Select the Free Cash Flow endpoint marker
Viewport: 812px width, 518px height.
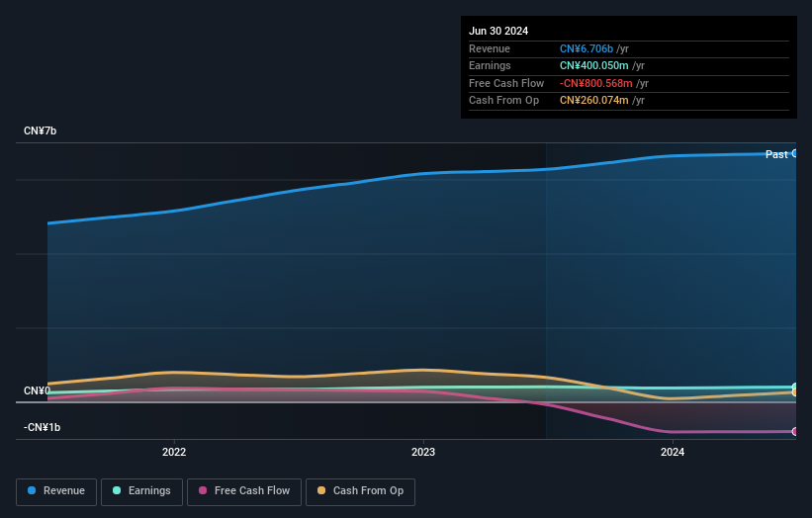point(795,431)
